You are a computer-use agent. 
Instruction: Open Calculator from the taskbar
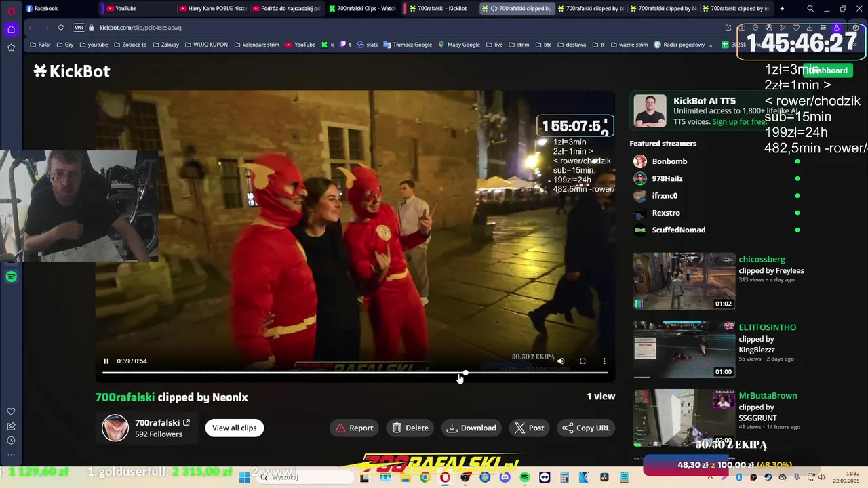[x=564, y=477]
